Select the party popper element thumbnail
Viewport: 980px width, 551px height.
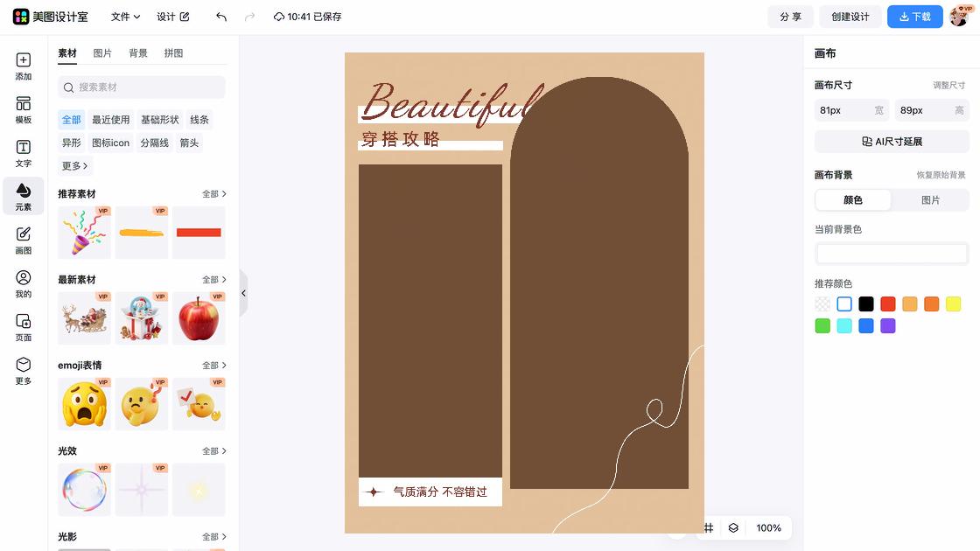pyautogui.click(x=84, y=233)
